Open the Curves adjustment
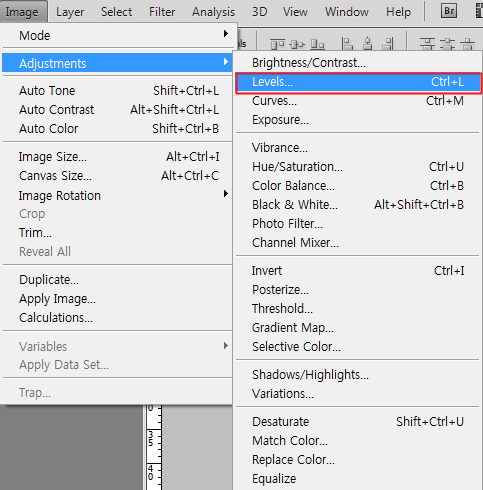The width and height of the screenshot is (483, 490). pos(358,101)
